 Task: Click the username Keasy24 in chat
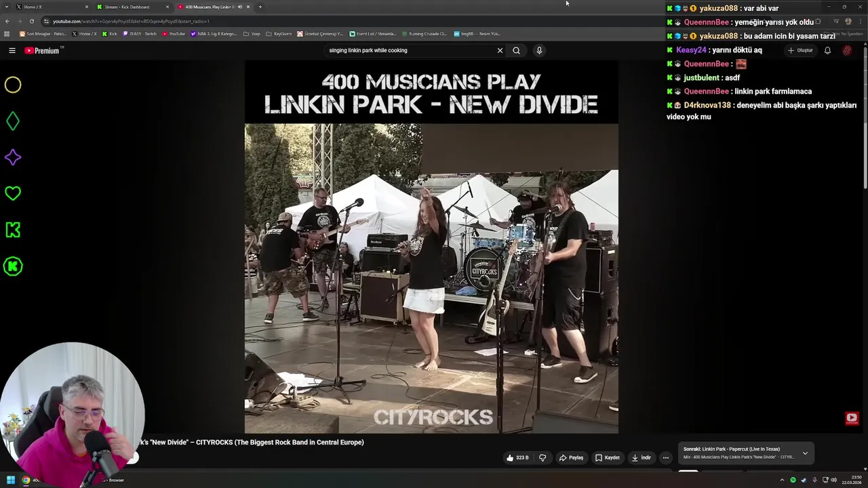tap(691, 50)
